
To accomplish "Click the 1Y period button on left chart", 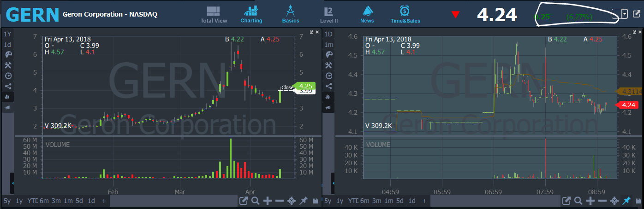I will coord(8,34).
